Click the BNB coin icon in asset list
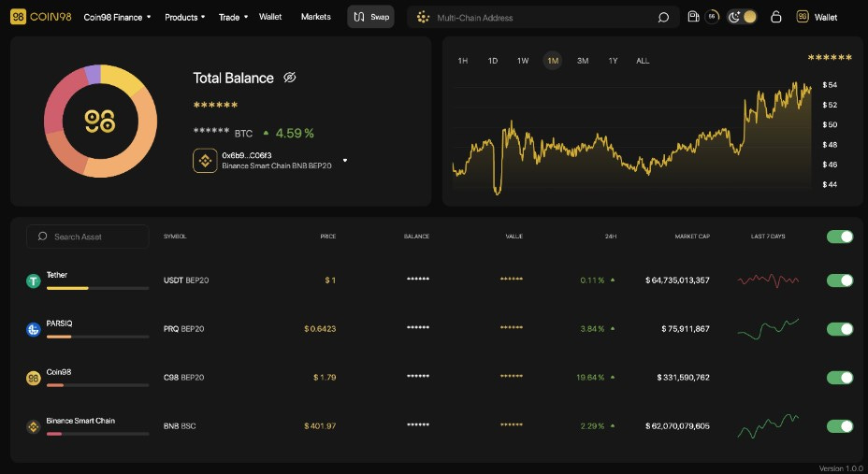Image resolution: width=868 pixels, height=474 pixels. [x=34, y=427]
